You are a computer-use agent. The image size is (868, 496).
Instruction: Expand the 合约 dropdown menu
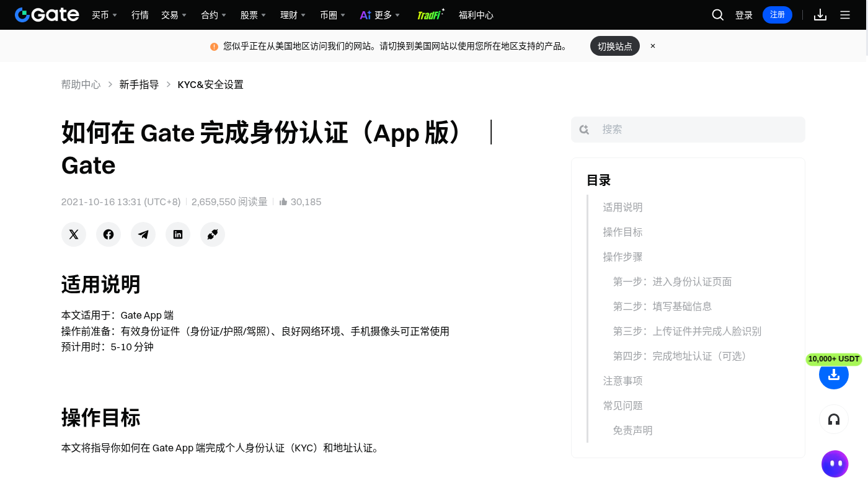(x=214, y=15)
